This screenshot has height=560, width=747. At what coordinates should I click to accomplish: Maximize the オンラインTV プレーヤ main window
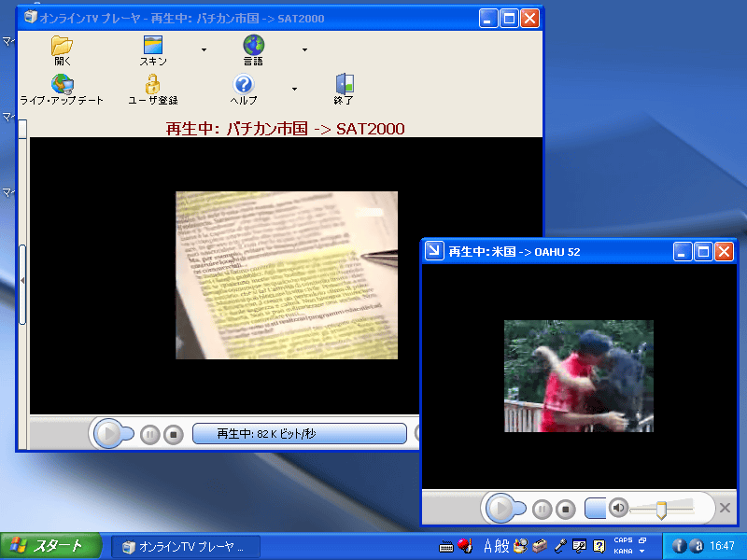(x=509, y=19)
